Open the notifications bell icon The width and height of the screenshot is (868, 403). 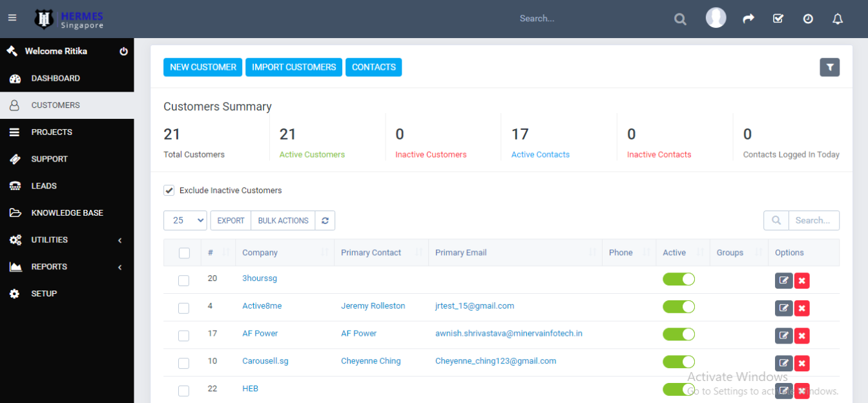[x=838, y=19]
